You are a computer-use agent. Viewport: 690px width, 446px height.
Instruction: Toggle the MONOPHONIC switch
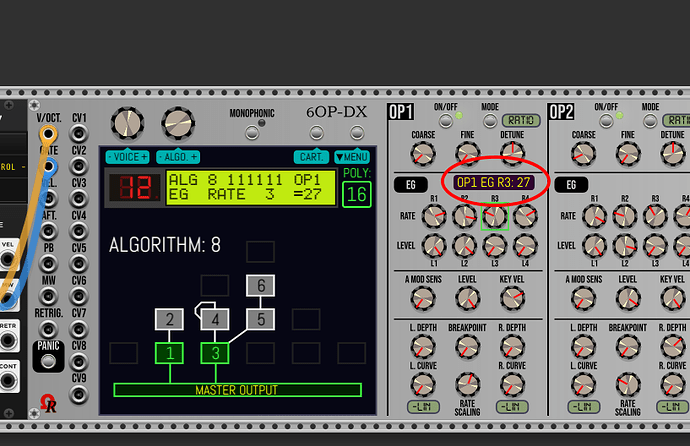[261, 126]
